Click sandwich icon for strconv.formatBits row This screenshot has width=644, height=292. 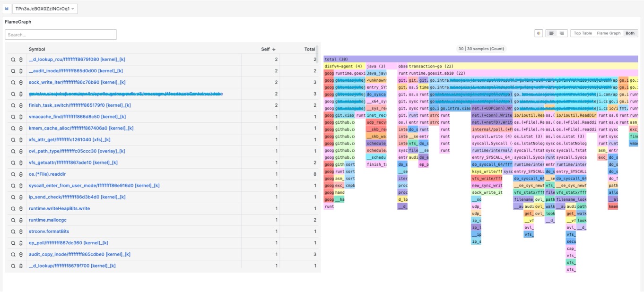[21, 232]
